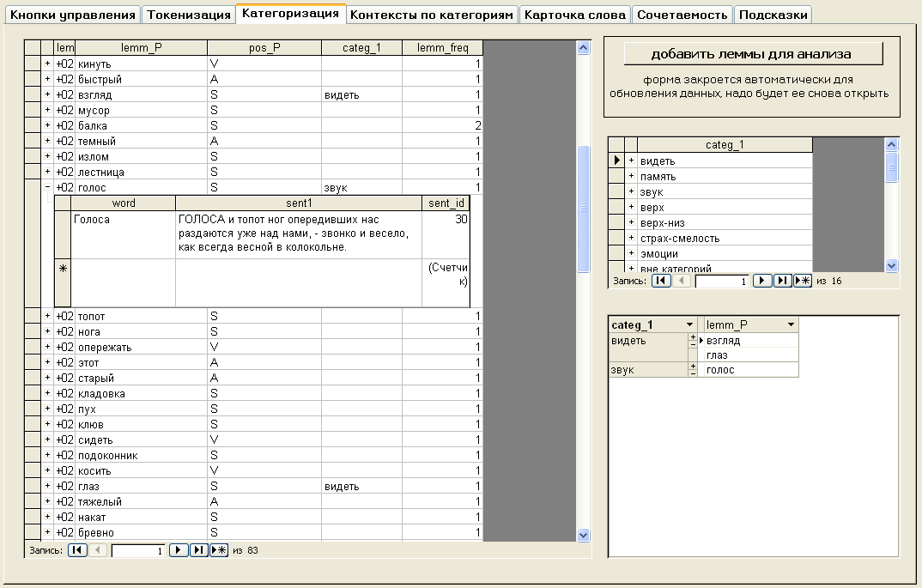Go to first record in the 83-record lemma table
The height and width of the screenshot is (588, 922).
tap(77, 550)
